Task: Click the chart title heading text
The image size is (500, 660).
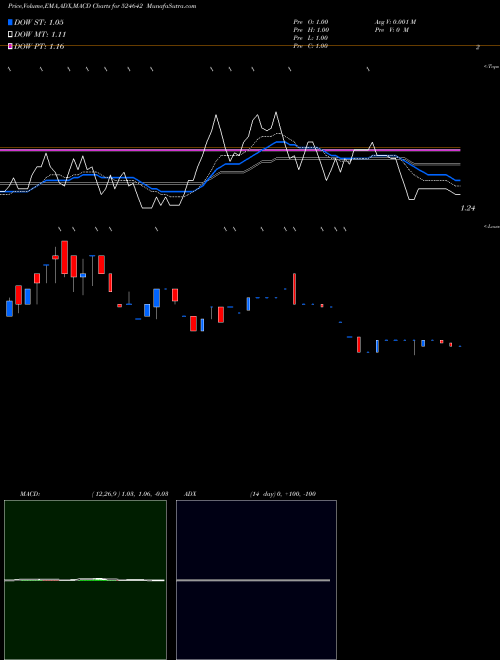Action: (102, 6)
